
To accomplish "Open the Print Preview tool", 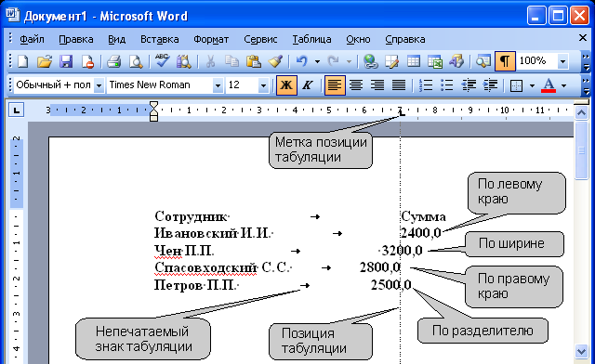I will [x=136, y=61].
